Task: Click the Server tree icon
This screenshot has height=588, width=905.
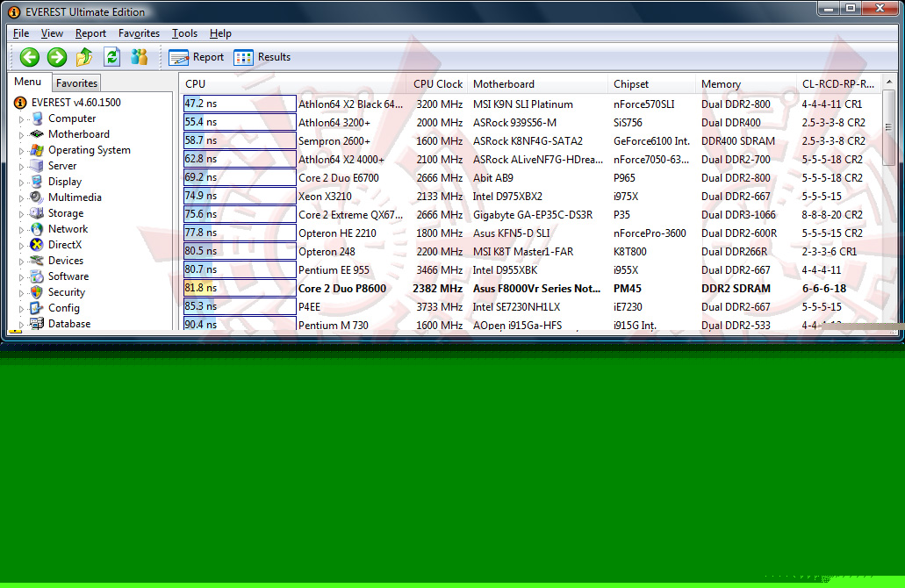Action: (37, 166)
